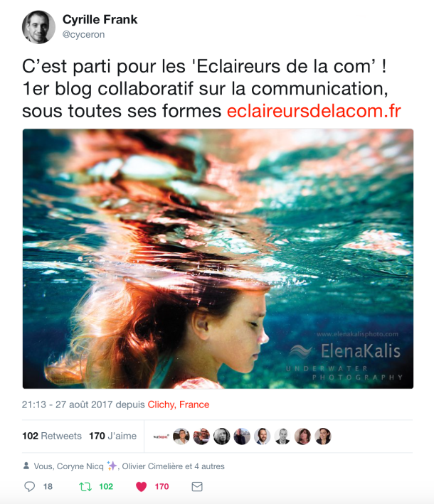This screenshot has width=434, height=504.
Task: Toggle the red heart like icon
Action: (x=142, y=487)
